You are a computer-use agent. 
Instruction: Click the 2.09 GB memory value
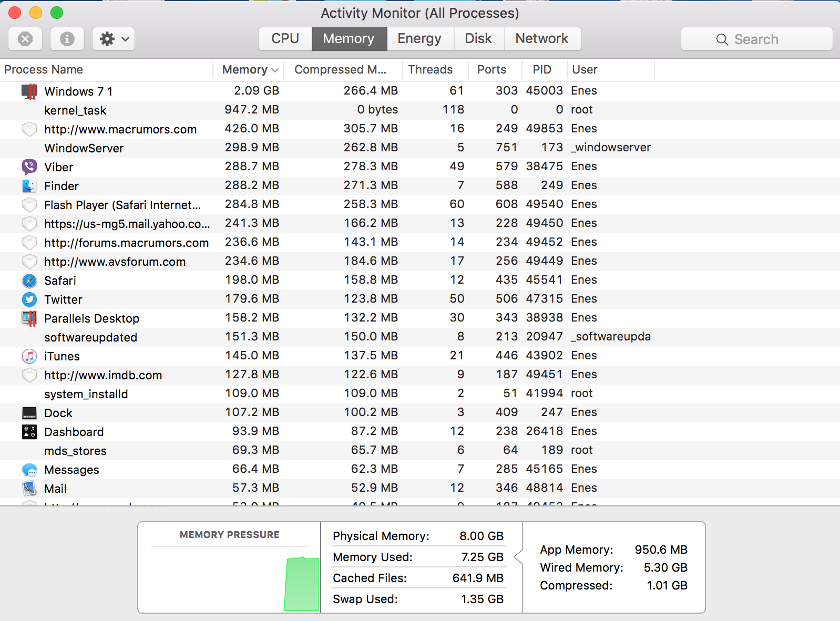(257, 90)
